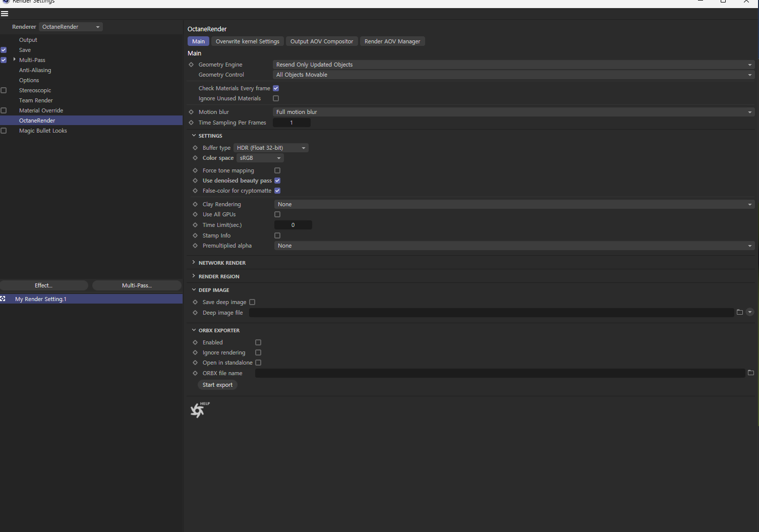The width and height of the screenshot is (759, 532).
Task: Open the Render AOV Manager tab
Action: 392,41
